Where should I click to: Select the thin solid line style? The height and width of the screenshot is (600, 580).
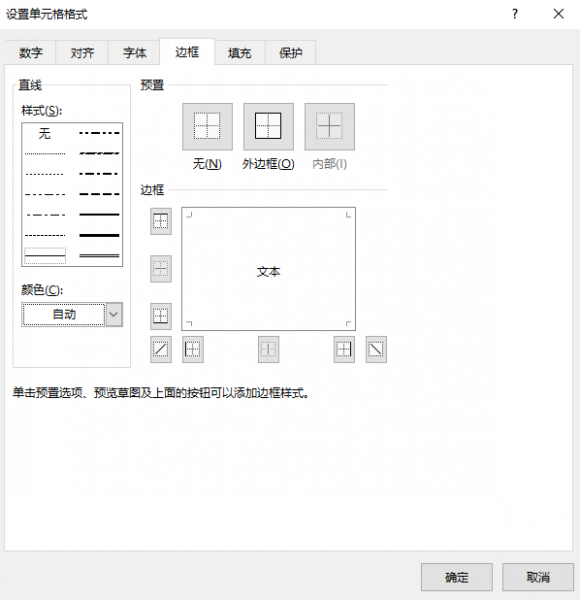coord(45,255)
